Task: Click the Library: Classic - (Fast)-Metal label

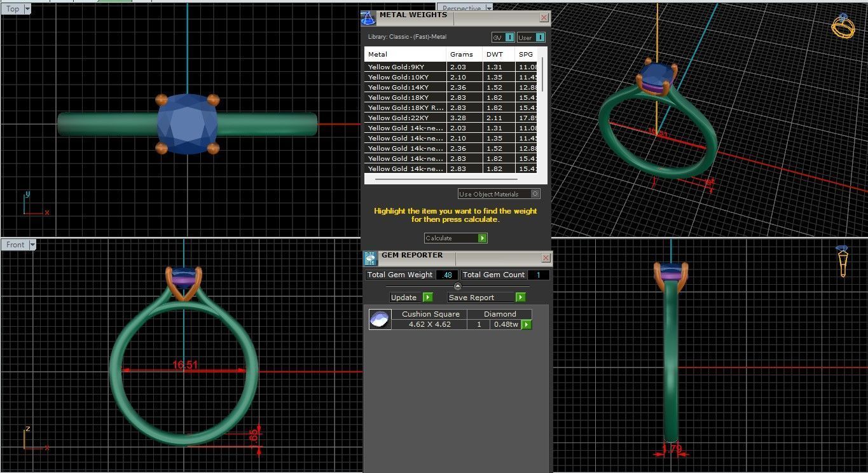Action: [x=407, y=37]
